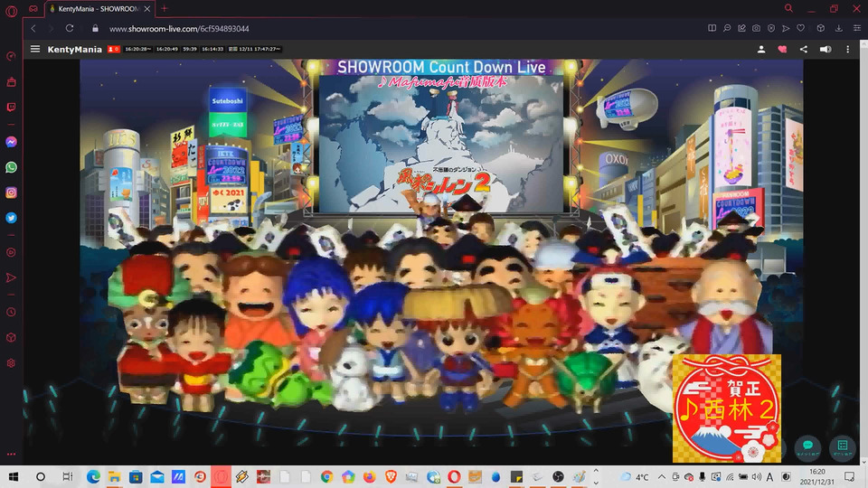
Task: Bookmark page with the heart icon
Action: (x=800, y=28)
